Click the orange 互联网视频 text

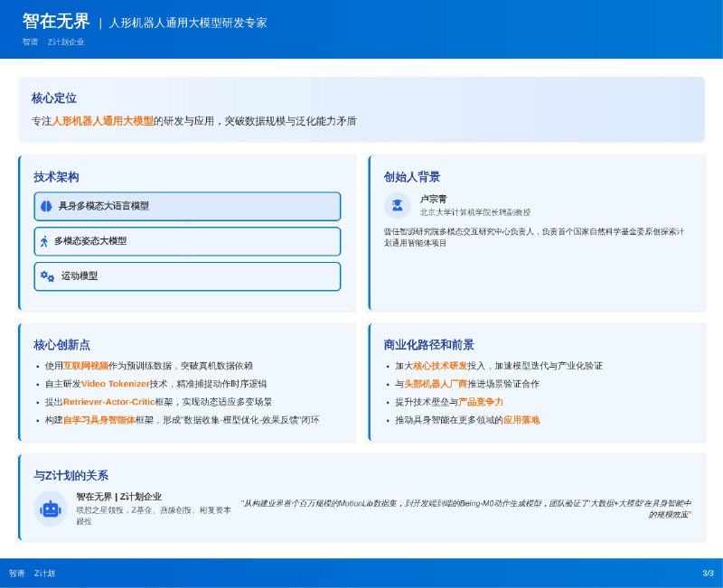(86, 366)
